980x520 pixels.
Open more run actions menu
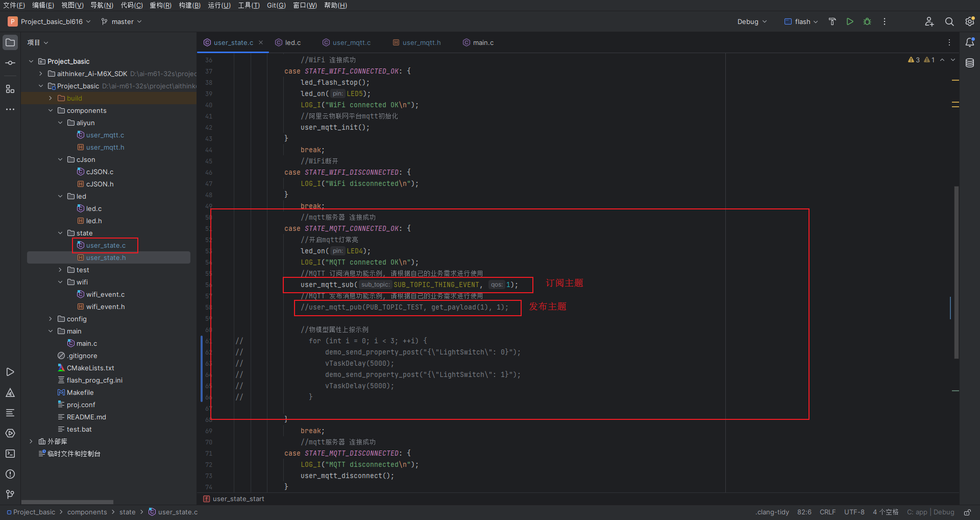pos(885,21)
